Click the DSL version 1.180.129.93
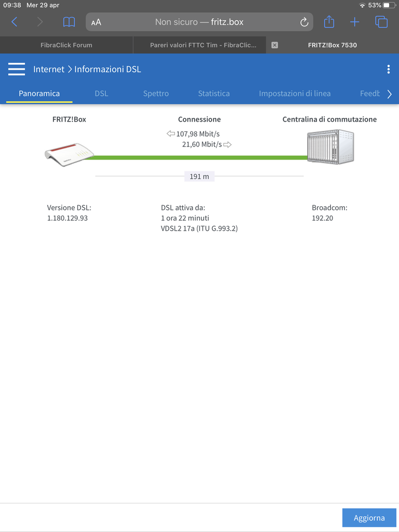Image resolution: width=399 pixels, height=532 pixels. 68,218
